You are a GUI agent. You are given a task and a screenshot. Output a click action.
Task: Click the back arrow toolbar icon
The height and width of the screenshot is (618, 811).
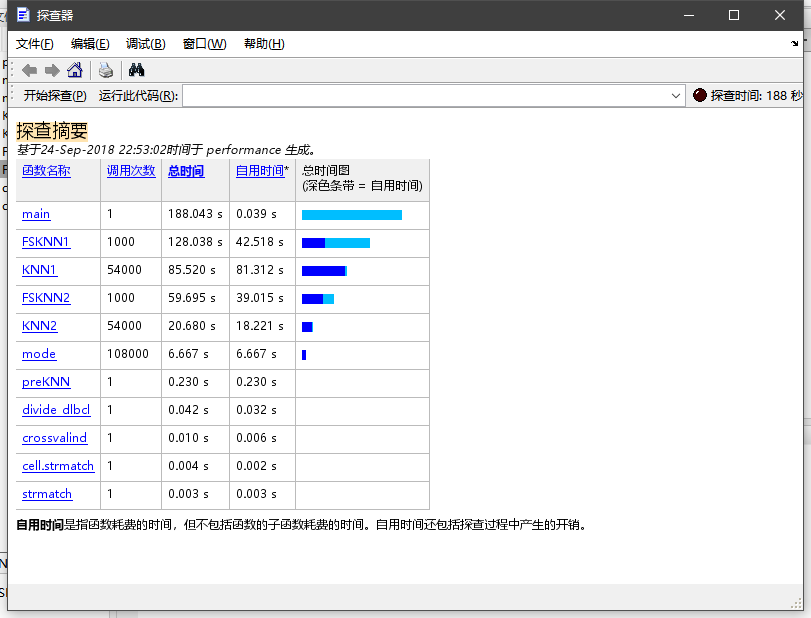29,70
